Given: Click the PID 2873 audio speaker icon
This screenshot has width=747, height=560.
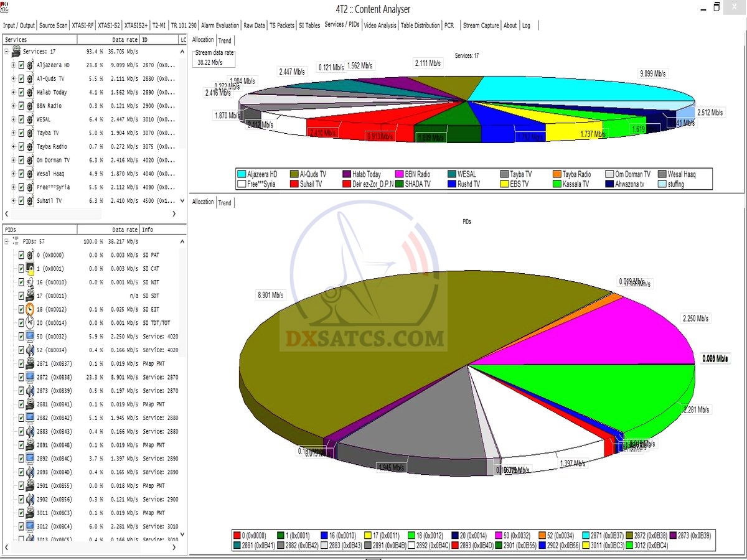Looking at the screenshot, I should (31, 391).
